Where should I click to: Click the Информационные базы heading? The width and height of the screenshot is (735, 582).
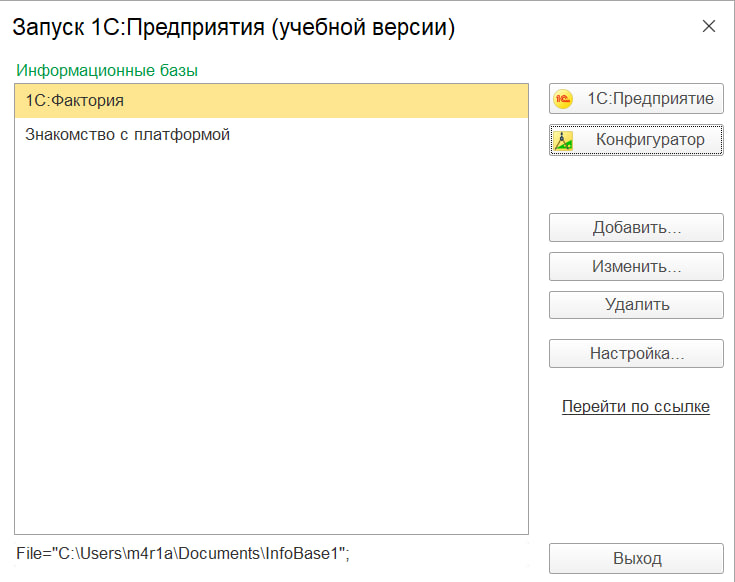pyautogui.click(x=107, y=70)
